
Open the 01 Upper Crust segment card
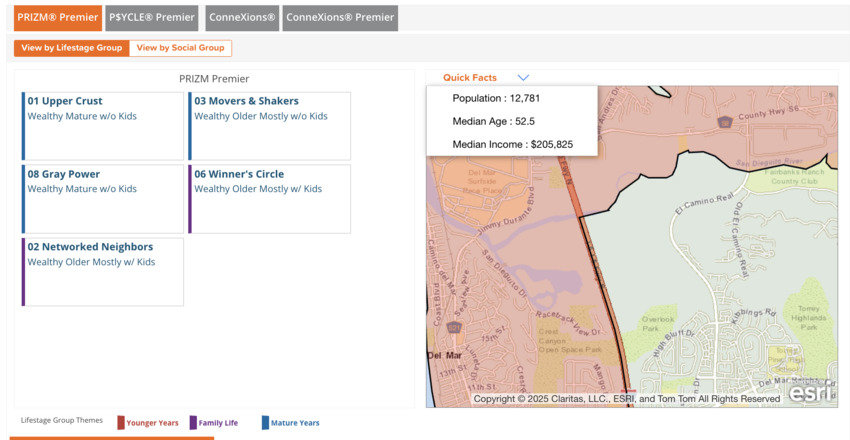tap(103, 126)
